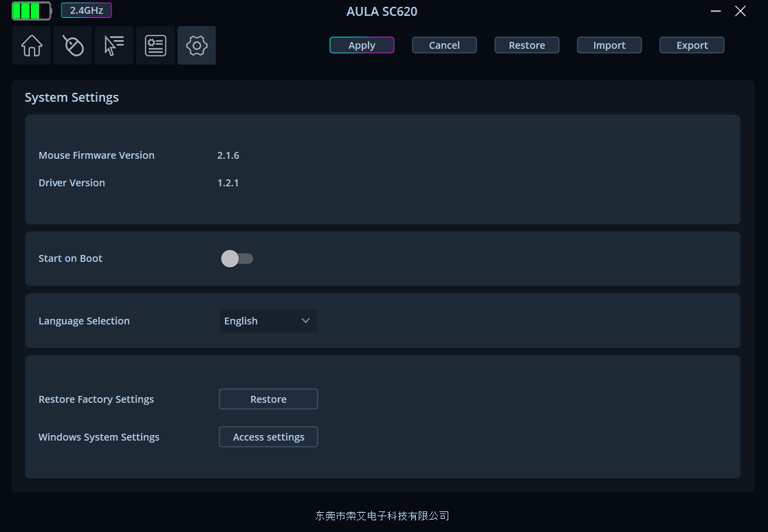Click the Restore Factory Settings label
768x532 pixels.
96,399
